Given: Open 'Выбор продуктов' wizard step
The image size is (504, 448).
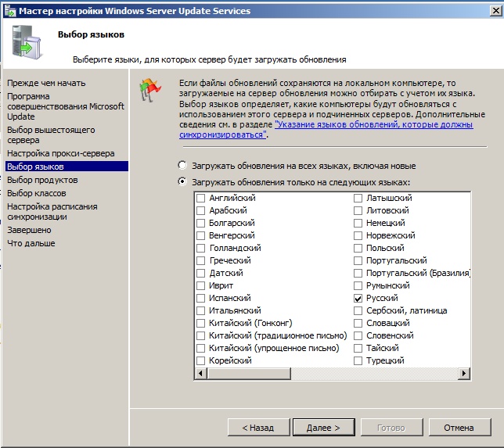Looking at the screenshot, I should (x=42, y=180).
